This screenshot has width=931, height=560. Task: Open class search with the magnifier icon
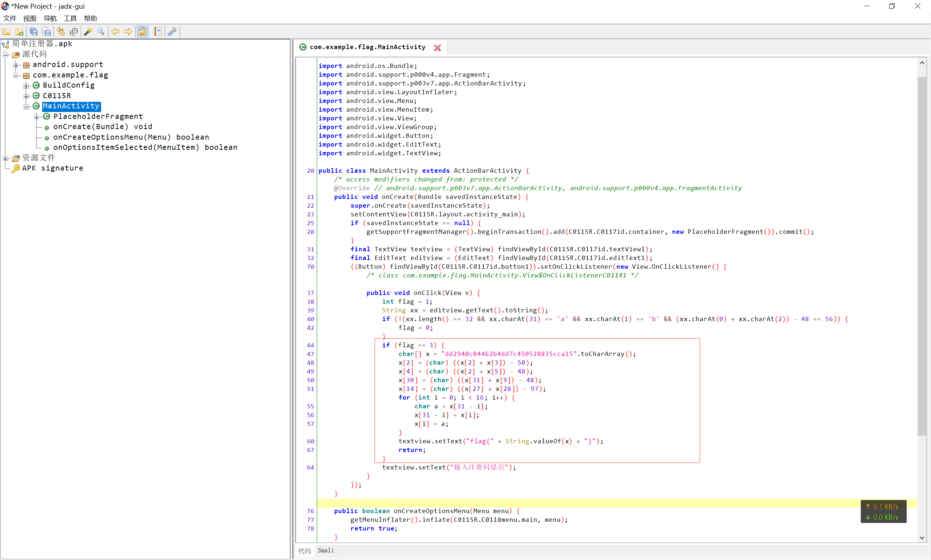101,32
